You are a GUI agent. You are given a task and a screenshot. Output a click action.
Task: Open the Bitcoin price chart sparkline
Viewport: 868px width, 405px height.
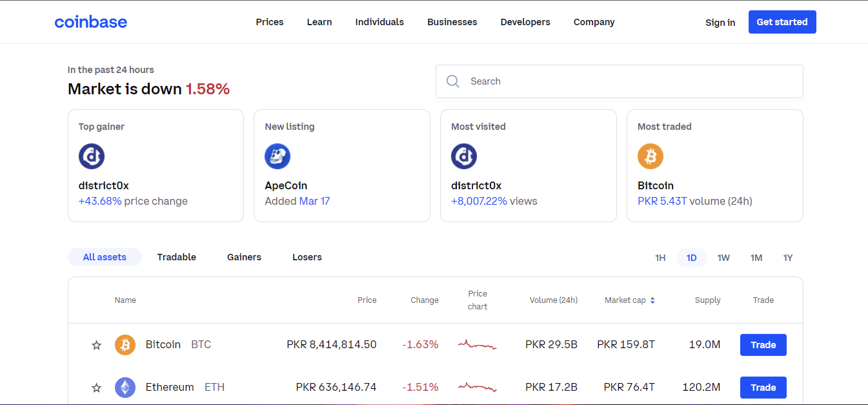478,345
